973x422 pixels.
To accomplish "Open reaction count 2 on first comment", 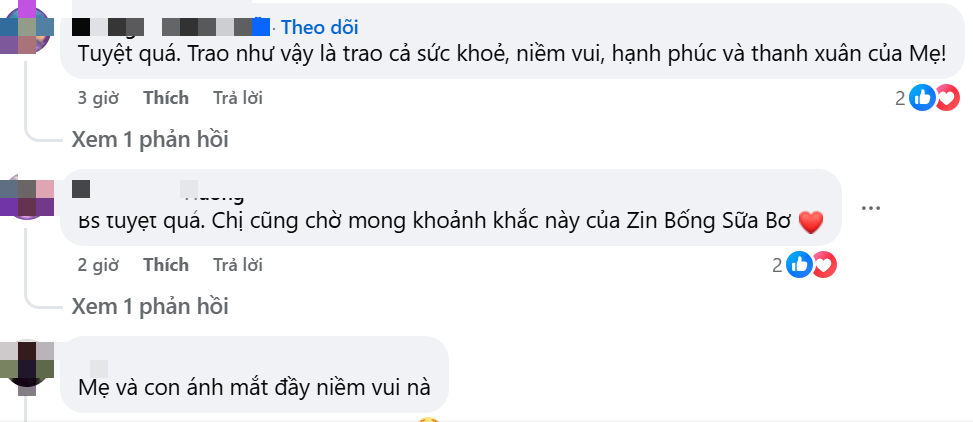I will click(900, 98).
